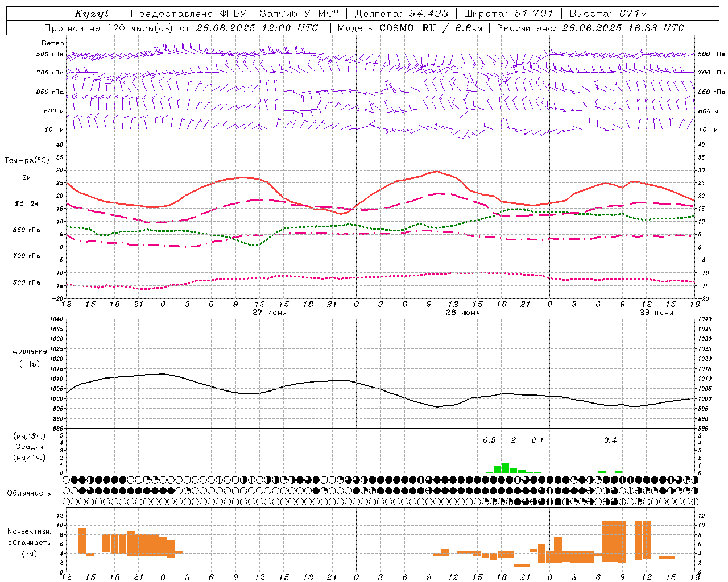Click the Облачность cloud cover label

29,493
